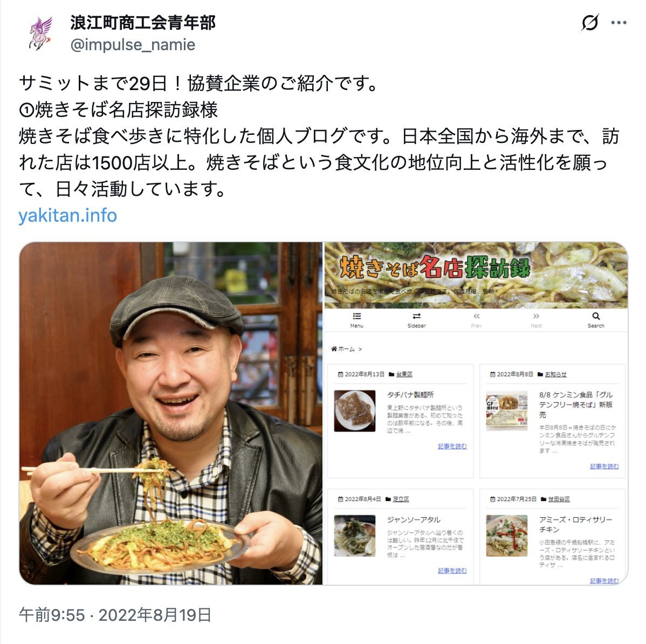Open the man eating yakisoba photo
This screenshot has height=644, width=646.
pyautogui.click(x=171, y=413)
